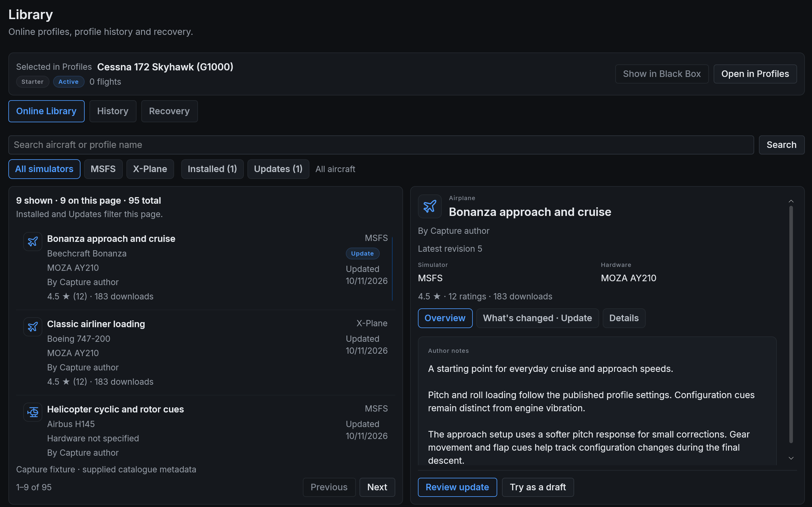
Task: Filter by MSFS simulator
Action: coord(103,169)
